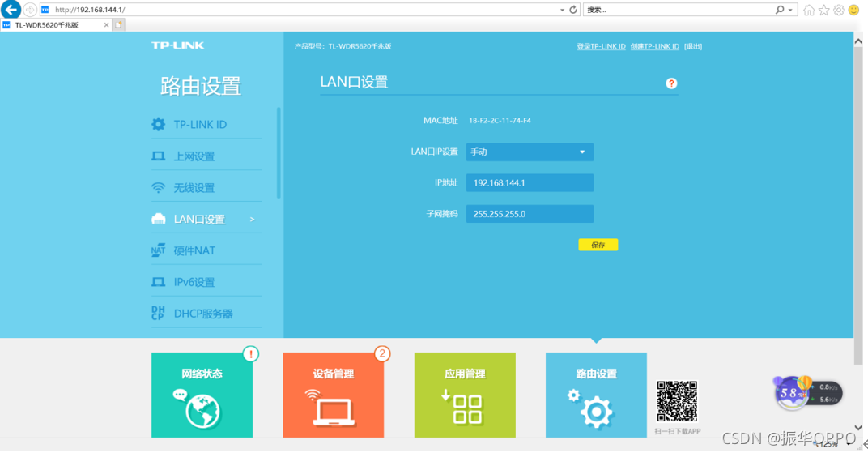Click the MAC address 18-F2-2C-11-74-F4
The height and width of the screenshot is (453, 868).
click(x=500, y=120)
